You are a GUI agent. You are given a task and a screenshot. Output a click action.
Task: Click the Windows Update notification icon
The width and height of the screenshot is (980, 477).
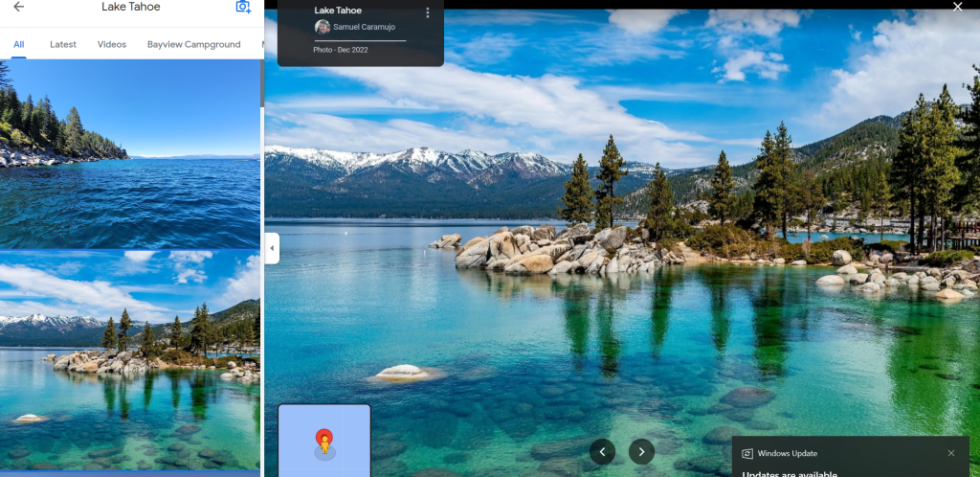[x=748, y=453]
